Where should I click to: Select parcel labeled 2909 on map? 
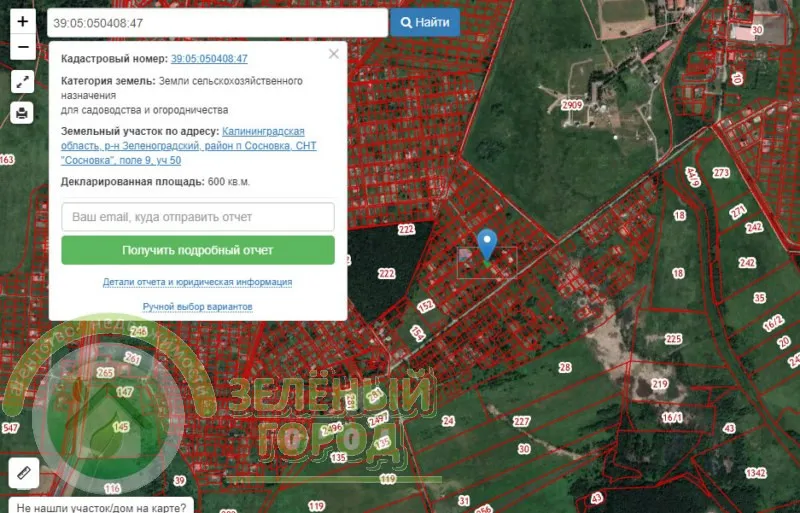pyautogui.click(x=571, y=105)
